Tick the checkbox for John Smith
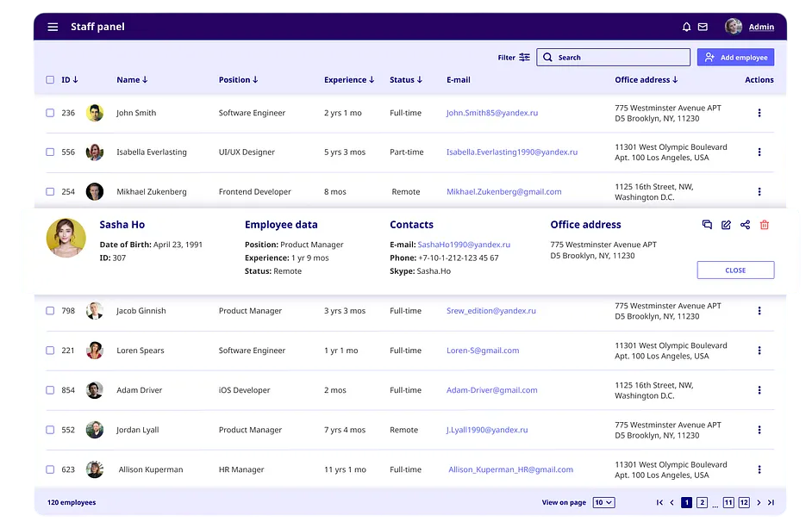 click(x=50, y=113)
